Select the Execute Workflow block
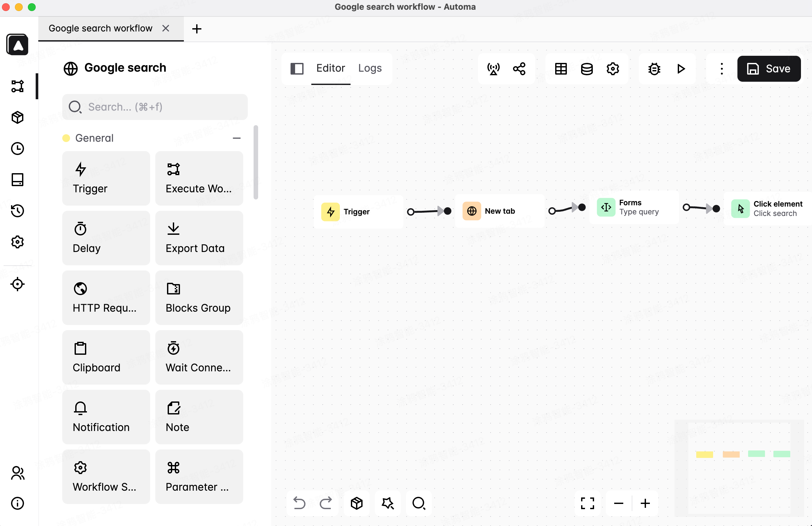812x526 pixels. [199, 178]
